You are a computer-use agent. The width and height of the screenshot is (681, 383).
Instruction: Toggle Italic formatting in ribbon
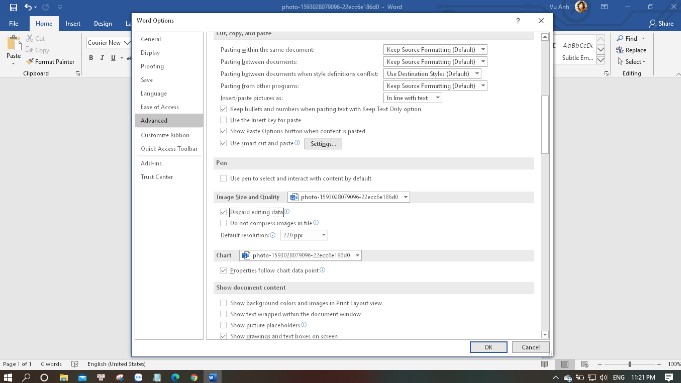pos(102,58)
